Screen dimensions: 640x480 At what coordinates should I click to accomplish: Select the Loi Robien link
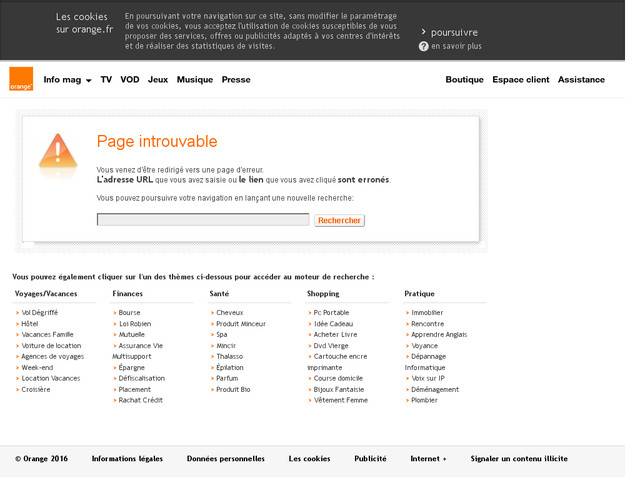pyautogui.click(x=135, y=324)
